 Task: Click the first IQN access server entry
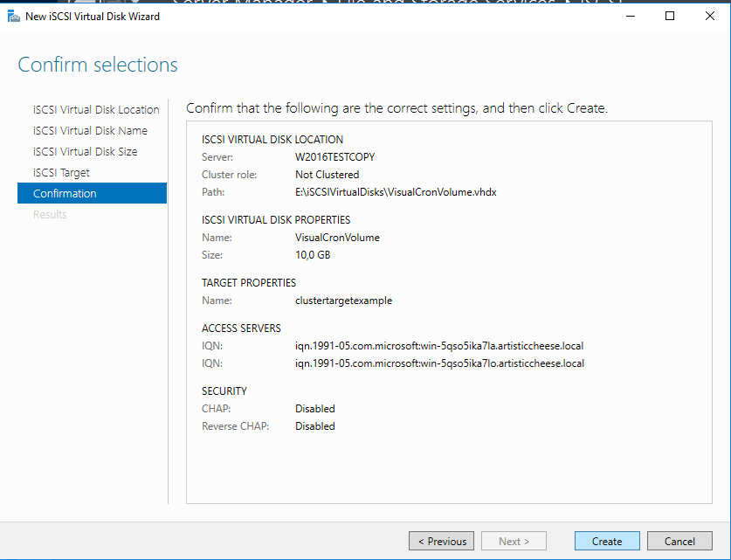click(x=439, y=346)
